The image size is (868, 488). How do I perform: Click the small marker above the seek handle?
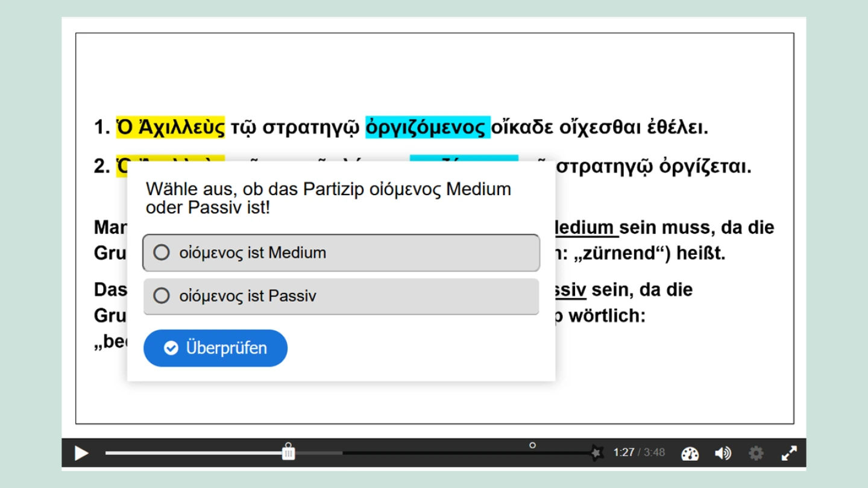coord(288,445)
